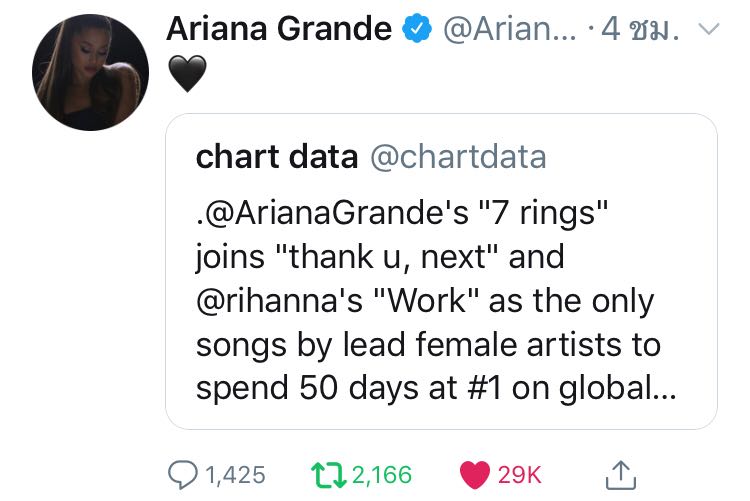Viewport: 750px width, 501px height.
Task: Click the @chartdata handle
Action: click(458, 156)
